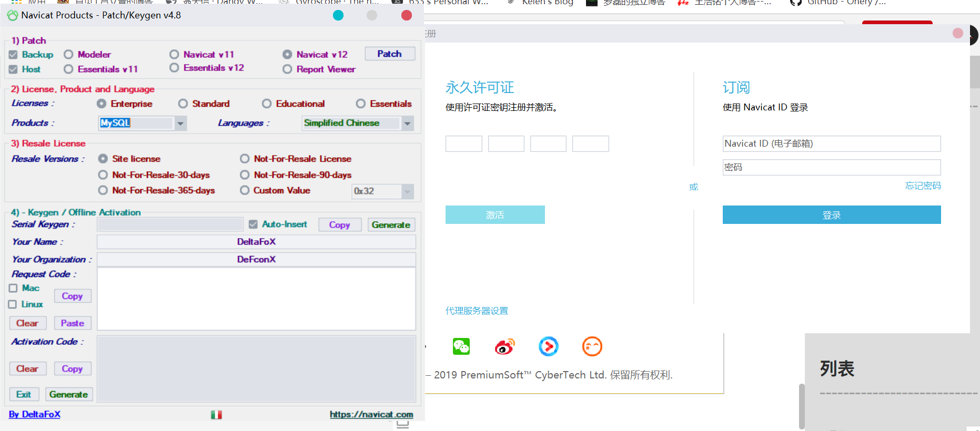Click inside the Request Code text area
Image resolution: width=980 pixels, height=431 pixels.
point(256,299)
